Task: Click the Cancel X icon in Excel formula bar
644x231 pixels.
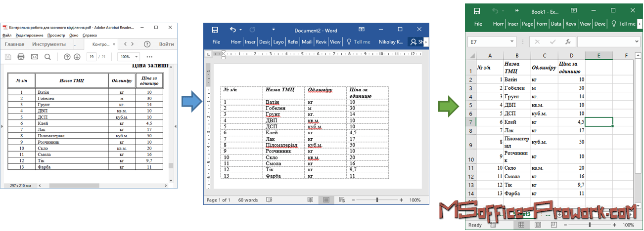Action: [538, 41]
